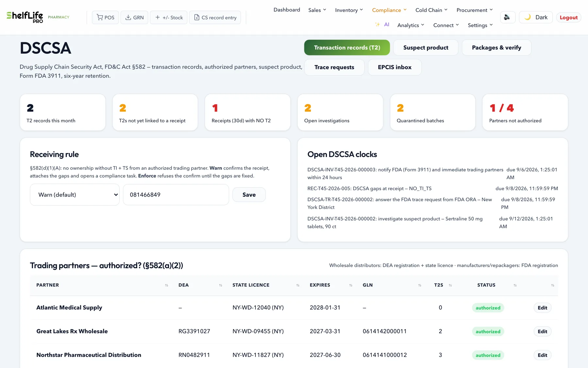Click DEA number RN0482911
Screen dimensions: 588x368
(x=194, y=355)
